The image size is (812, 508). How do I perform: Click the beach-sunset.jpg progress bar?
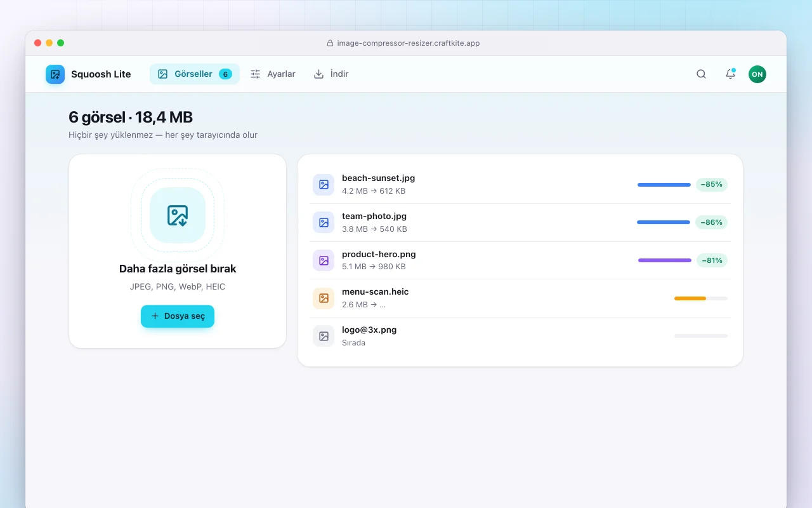coord(664,185)
